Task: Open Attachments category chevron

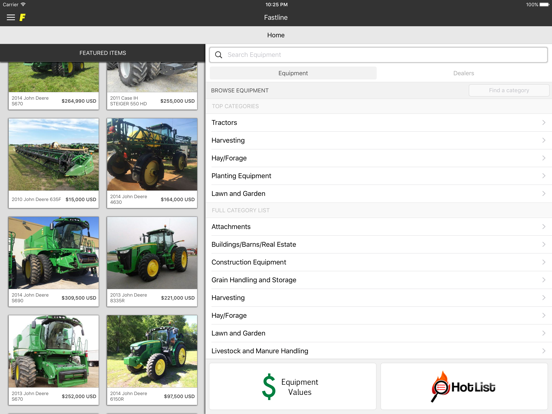Action: tap(544, 227)
